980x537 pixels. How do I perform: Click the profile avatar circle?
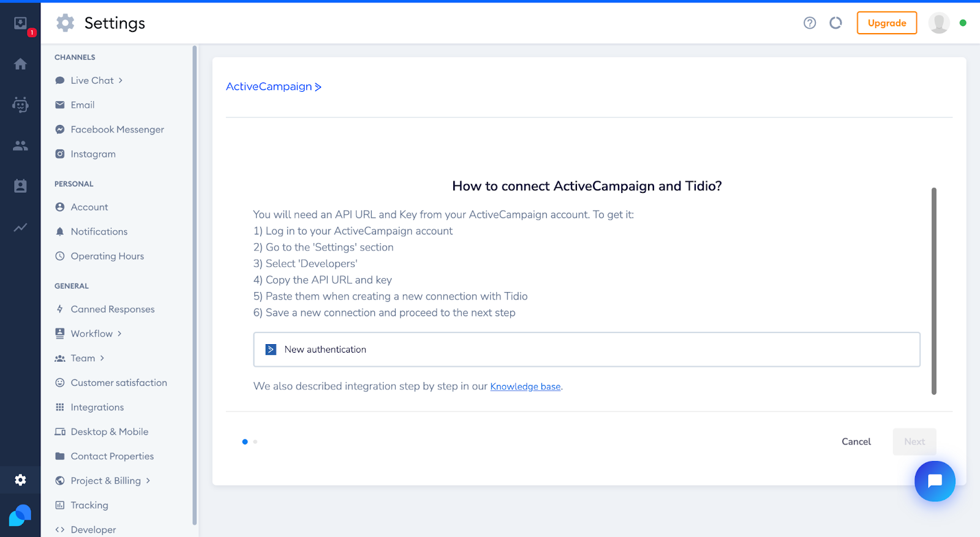(938, 23)
